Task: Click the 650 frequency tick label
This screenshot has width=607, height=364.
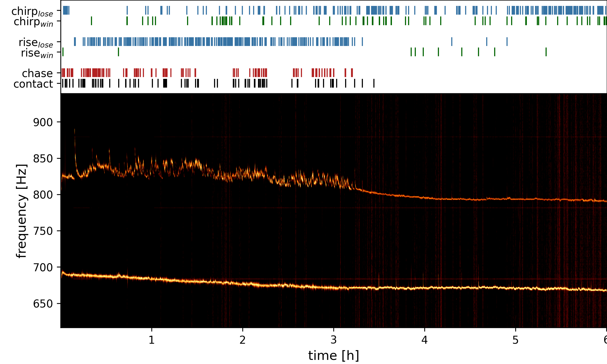Action: click(43, 304)
